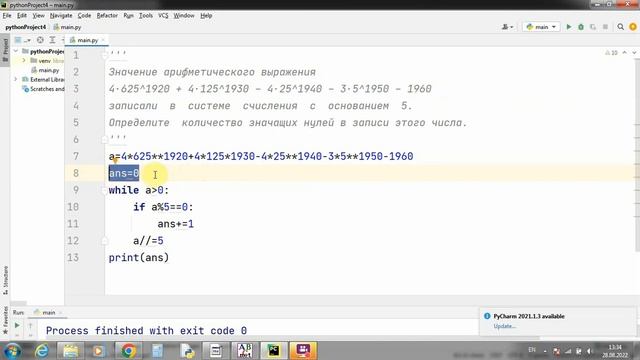The height and width of the screenshot is (360, 640).
Task: Click the 'while a>0:' code line
Action: tap(139, 190)
